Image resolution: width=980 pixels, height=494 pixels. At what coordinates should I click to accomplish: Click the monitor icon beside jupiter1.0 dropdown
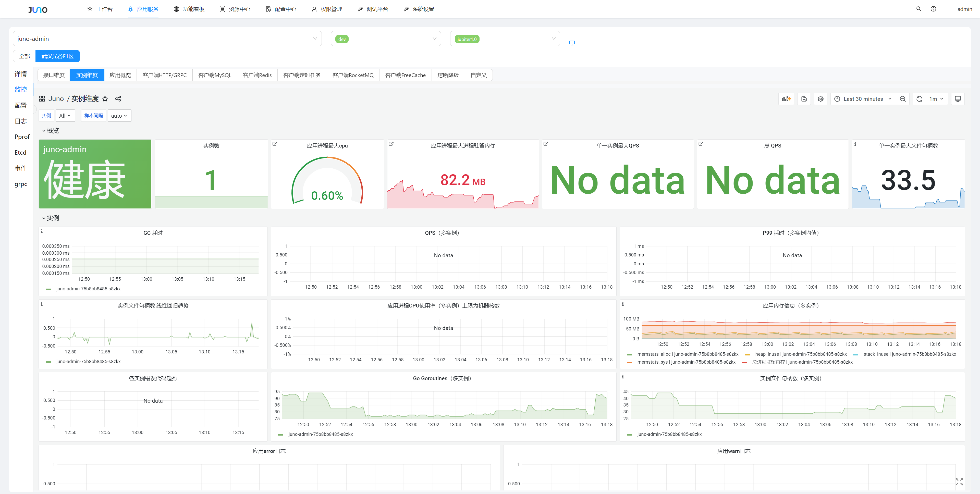click(x=572, y=43)
